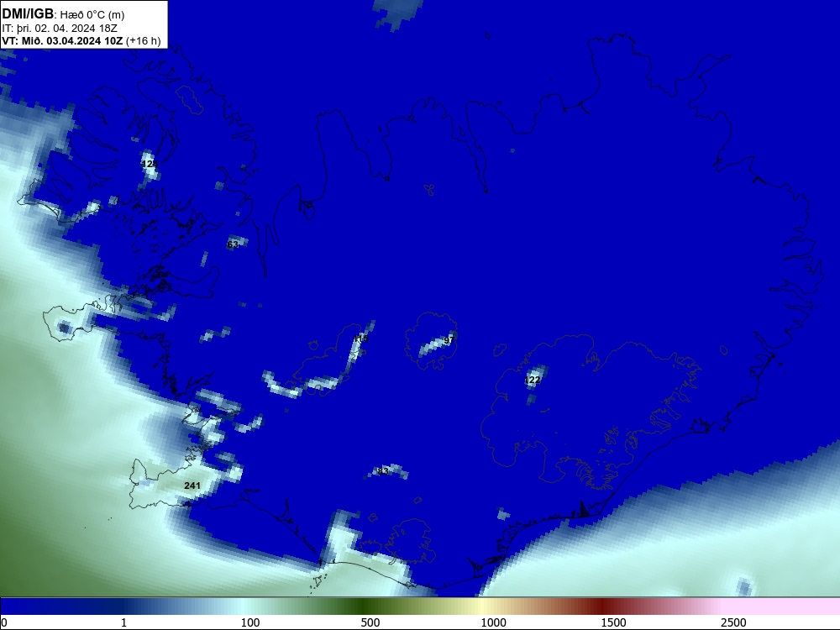Screen dimensions: 840x630
Task: Click the map value 113 beside the western glacier
Action: (361, 339)
